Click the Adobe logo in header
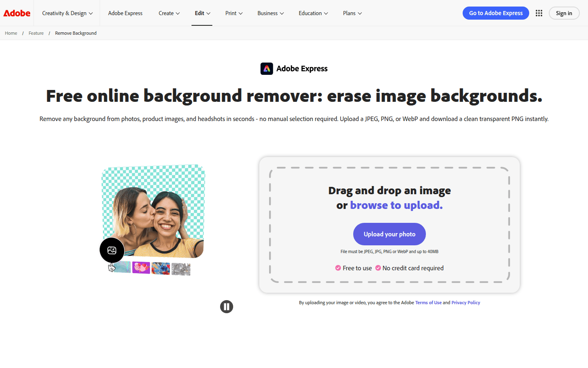 17,13
